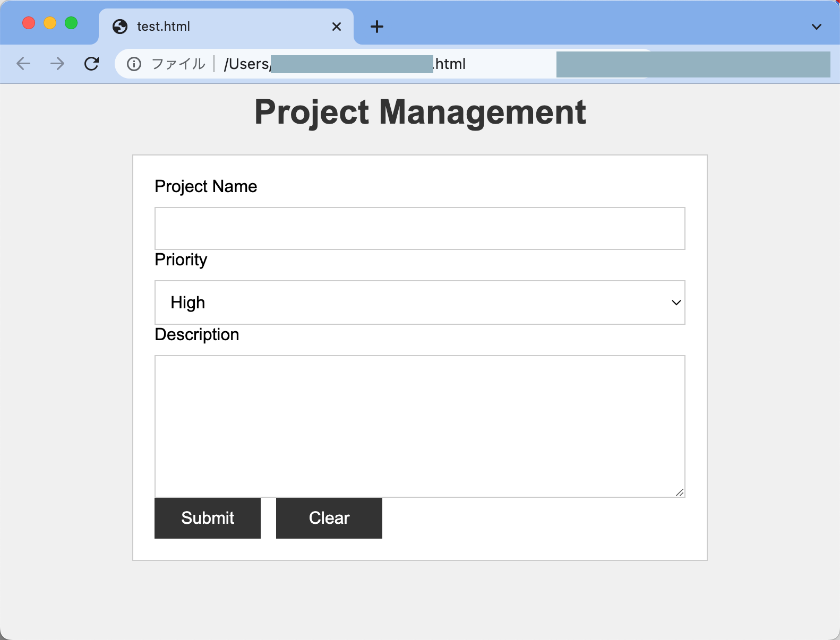The width and height of the screenshot is (840, 640).
Task: Click the Project Name label
Action: [x=206, y=187]
